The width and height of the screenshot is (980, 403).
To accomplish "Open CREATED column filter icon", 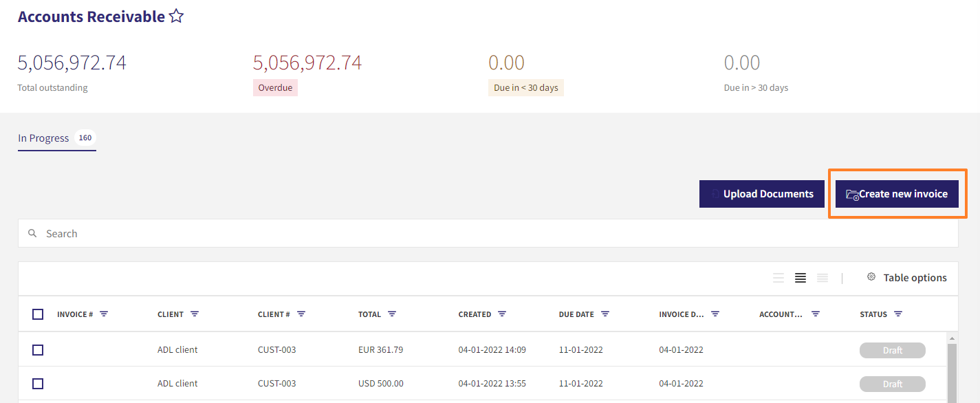I will (502, 314).
